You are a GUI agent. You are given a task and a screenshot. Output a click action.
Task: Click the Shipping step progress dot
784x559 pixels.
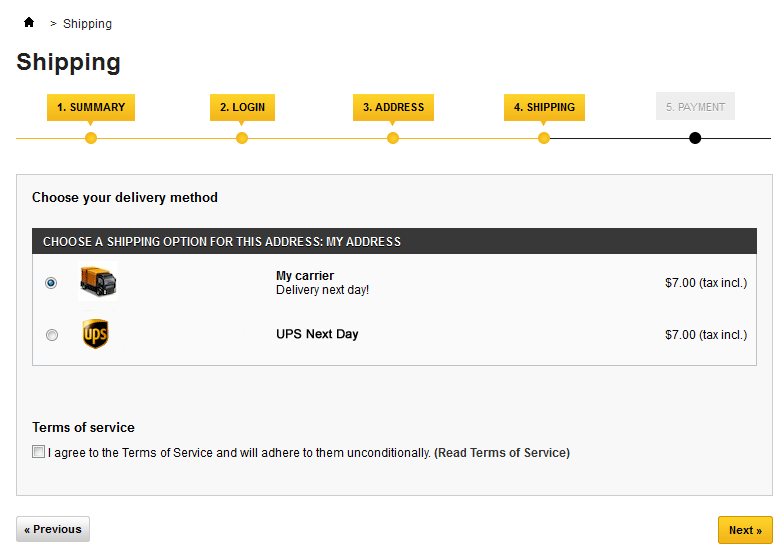coord(544,138)
